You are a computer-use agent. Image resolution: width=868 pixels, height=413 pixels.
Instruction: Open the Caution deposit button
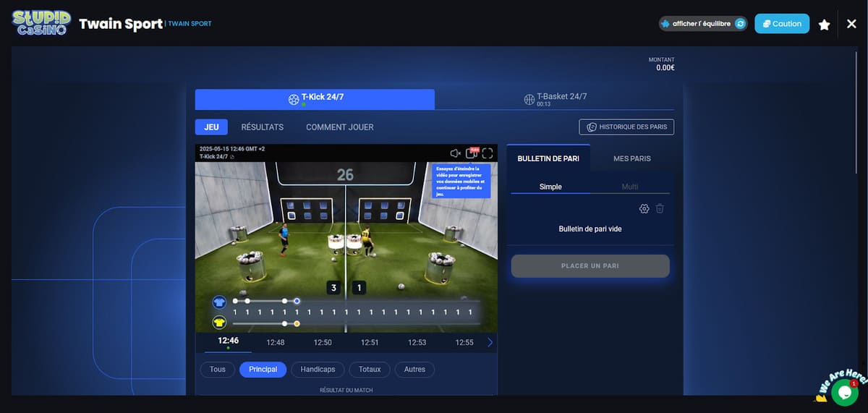click(x=782, y=24)
